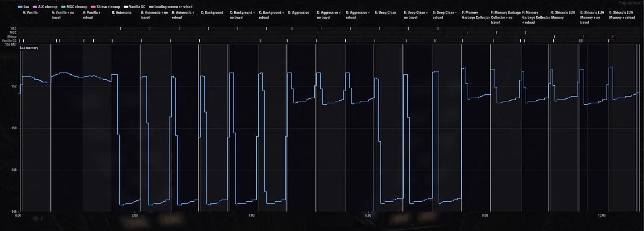This screenshot has height=231, width=644.
Task: Click the 0:00 time axis label
Action: (18, 215)
